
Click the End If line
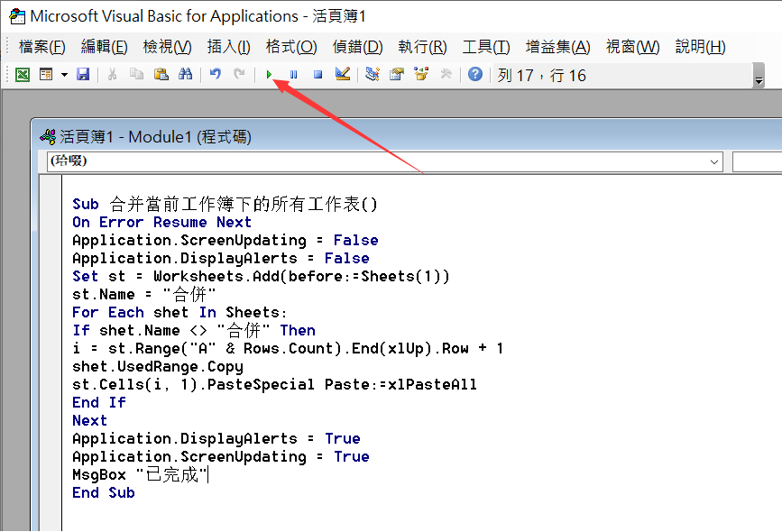(98, 402)
